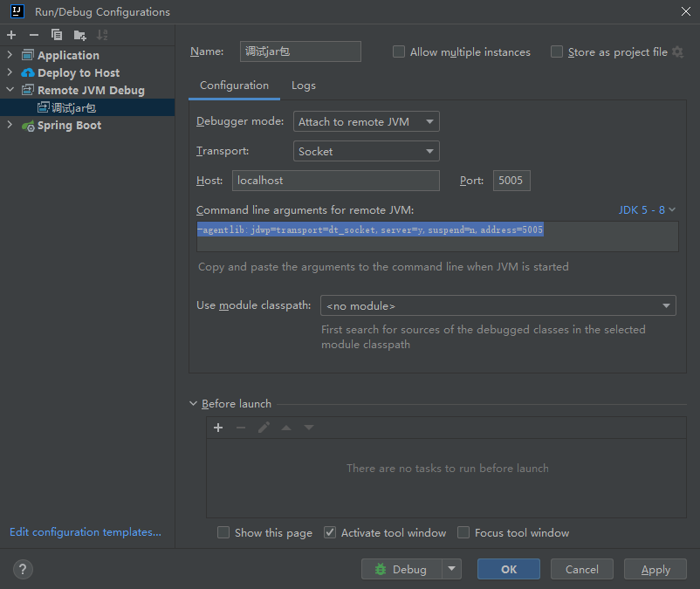Check the Store as project file box
700x589 pixels.
pos(557,52)
